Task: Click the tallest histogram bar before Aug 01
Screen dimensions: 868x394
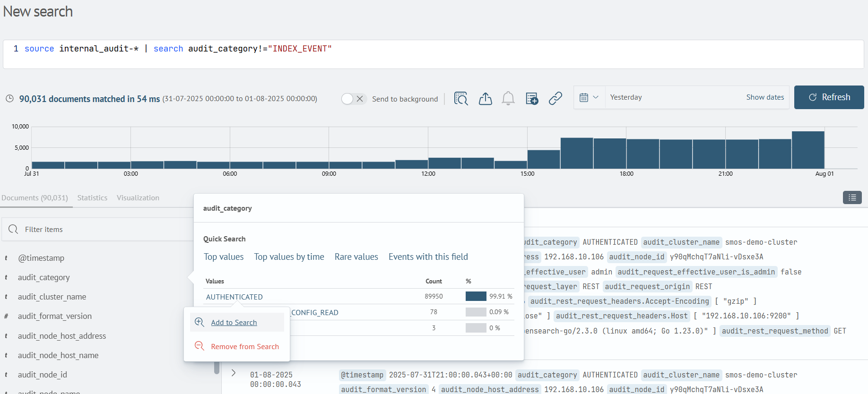Action: (808, 150)
